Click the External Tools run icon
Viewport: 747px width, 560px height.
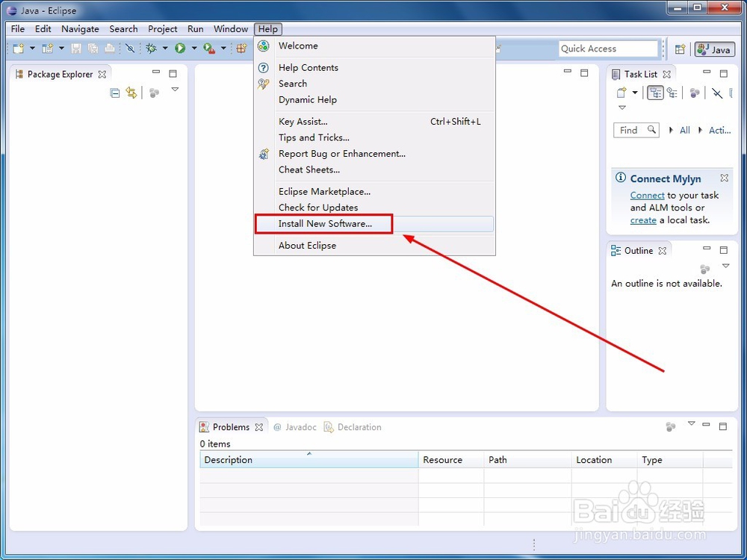[x=209, y=48]
